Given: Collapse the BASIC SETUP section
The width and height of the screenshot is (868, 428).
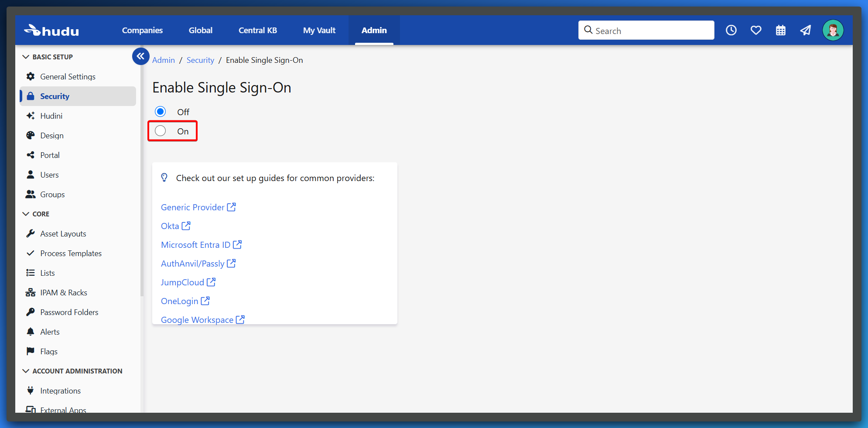Looking at the screenshot, I should pyautogui.click(x=48, y=57).
